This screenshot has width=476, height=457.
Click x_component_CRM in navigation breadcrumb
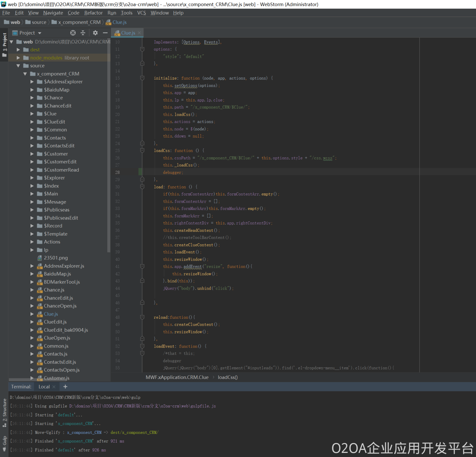[x=79, y=22]
